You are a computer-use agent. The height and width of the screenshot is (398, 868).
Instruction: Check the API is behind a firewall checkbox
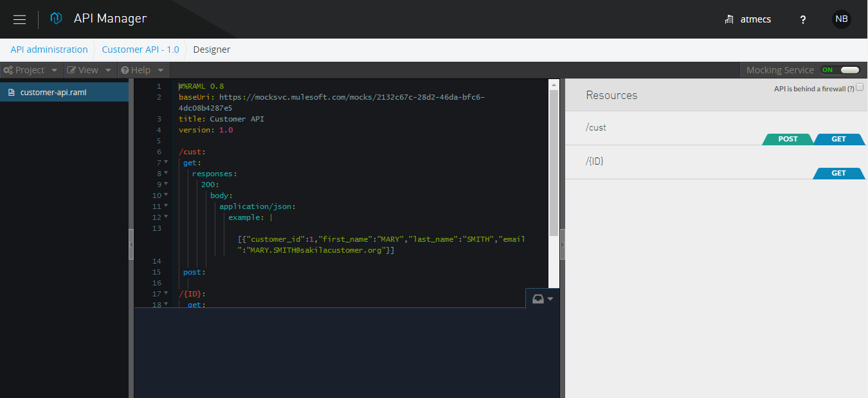[860, 87]
